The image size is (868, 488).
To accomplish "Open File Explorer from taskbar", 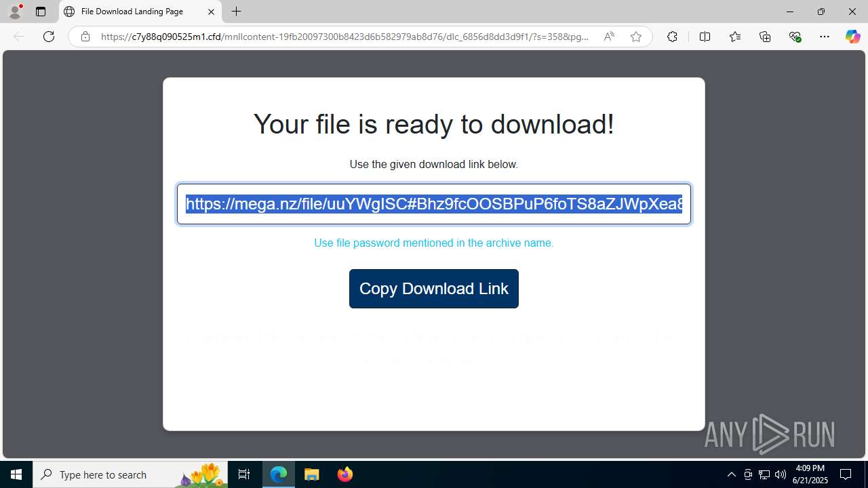I will pos(312,474).
